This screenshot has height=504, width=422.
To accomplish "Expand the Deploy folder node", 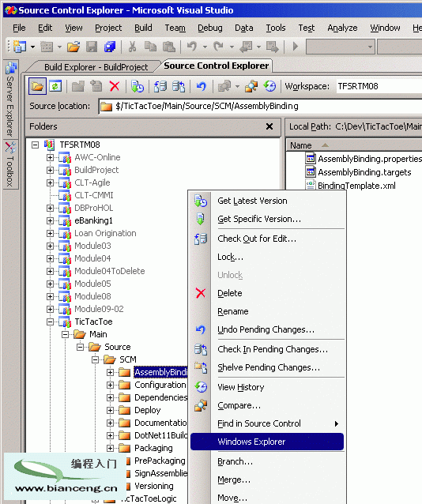I will pos(110,411).
